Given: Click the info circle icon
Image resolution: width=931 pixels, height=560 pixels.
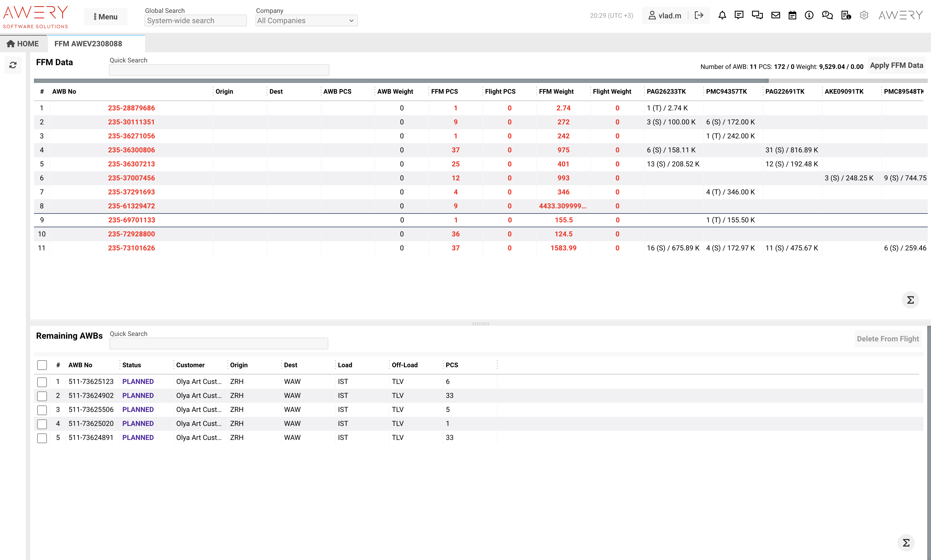Looking at the screenshot, I should (x=809, y=15).
